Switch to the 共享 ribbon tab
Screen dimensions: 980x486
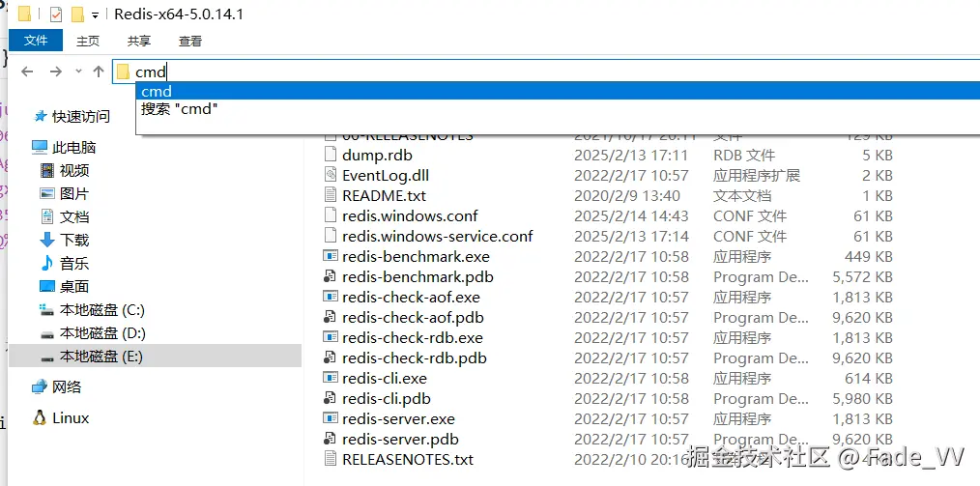(139, 42)
